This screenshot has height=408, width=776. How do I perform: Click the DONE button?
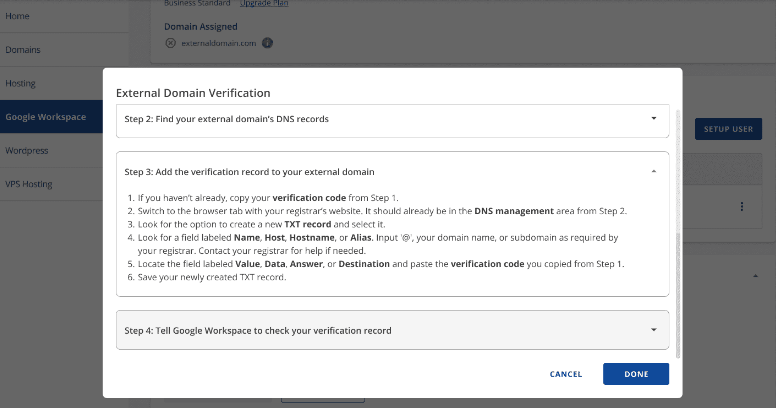tap(635, 374)
